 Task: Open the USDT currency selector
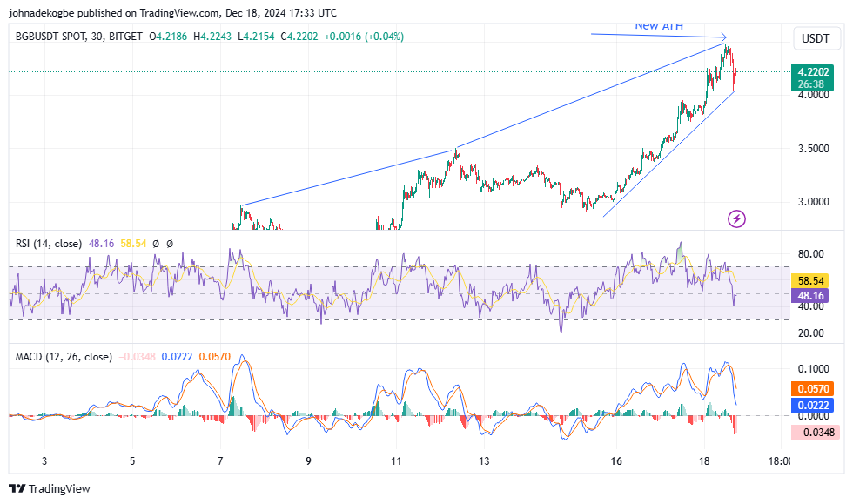(x=816, y=38)
